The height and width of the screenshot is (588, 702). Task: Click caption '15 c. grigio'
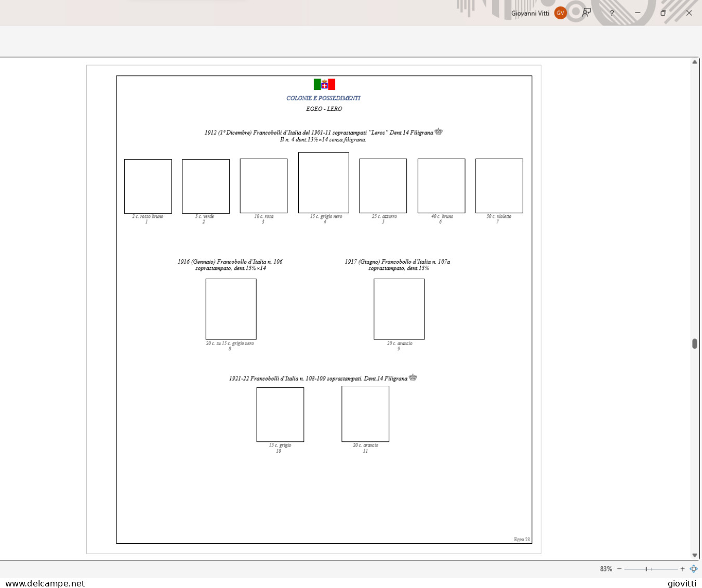pos(280,445)
